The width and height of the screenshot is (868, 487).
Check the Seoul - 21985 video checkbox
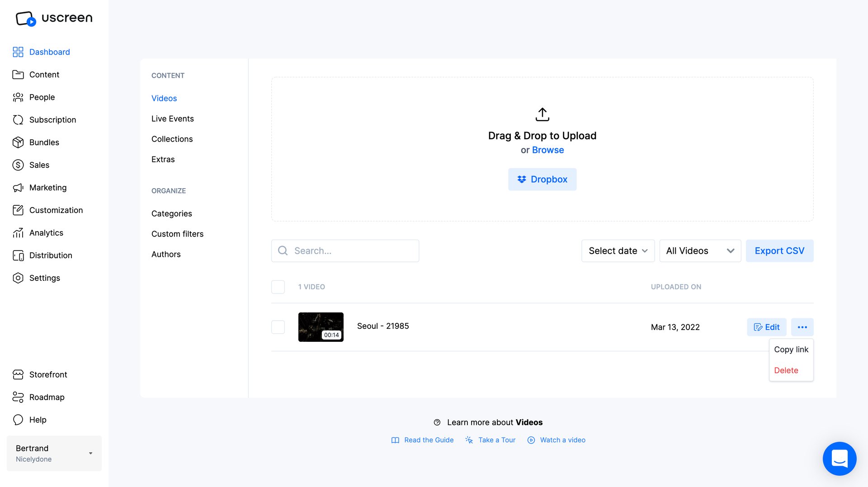278,326
